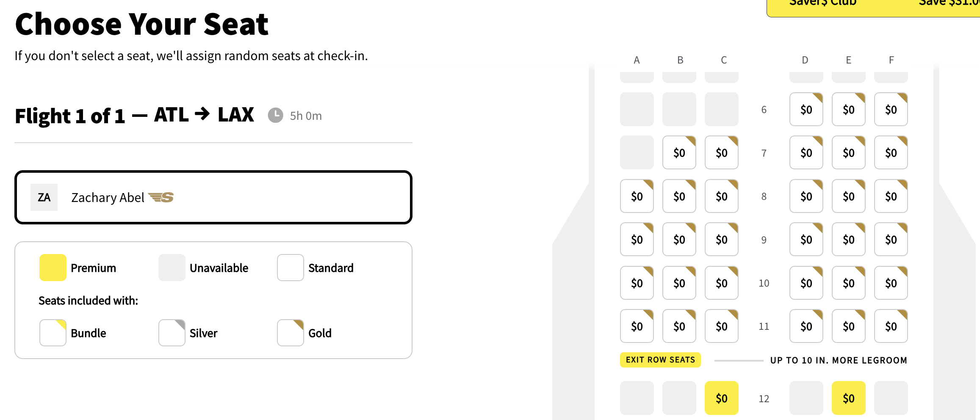Select premium exit row seat 12E

click(x=848, y=398)
